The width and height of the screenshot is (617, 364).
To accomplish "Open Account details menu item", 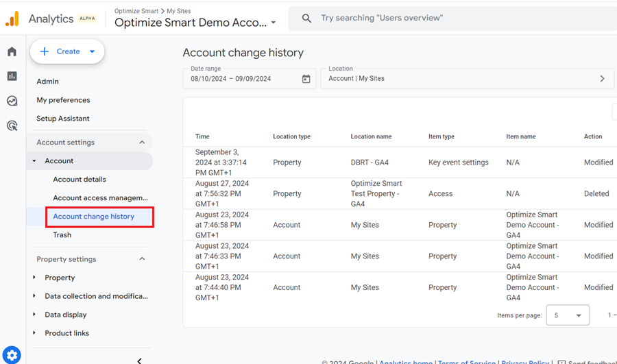I will point(80,180).
